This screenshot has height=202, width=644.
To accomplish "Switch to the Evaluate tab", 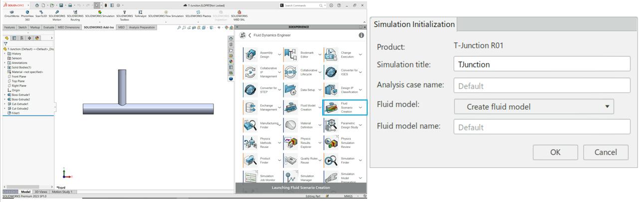I will click(x=49, y=27).
